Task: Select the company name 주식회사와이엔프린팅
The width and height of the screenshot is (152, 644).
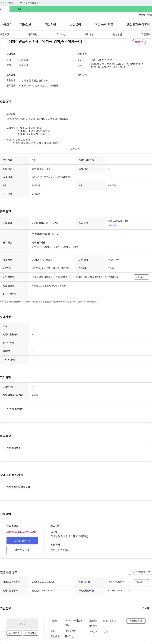Action: 73,623
